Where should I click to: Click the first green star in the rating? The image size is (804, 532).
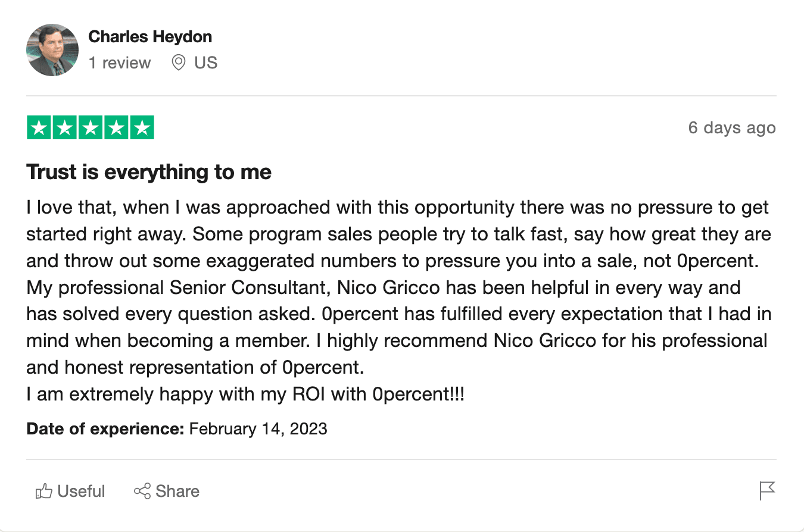39,128
